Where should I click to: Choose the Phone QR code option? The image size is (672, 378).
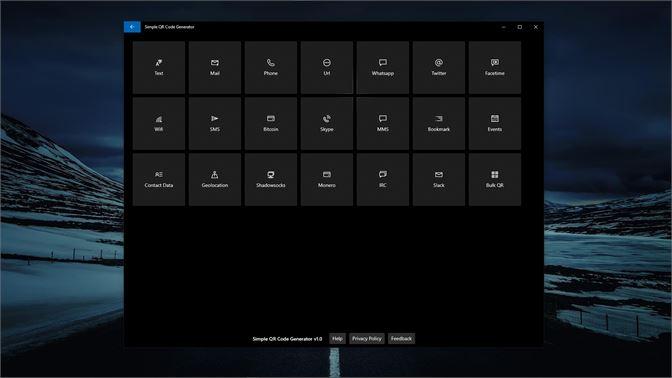pyautogui.click(x=270, y=67)
